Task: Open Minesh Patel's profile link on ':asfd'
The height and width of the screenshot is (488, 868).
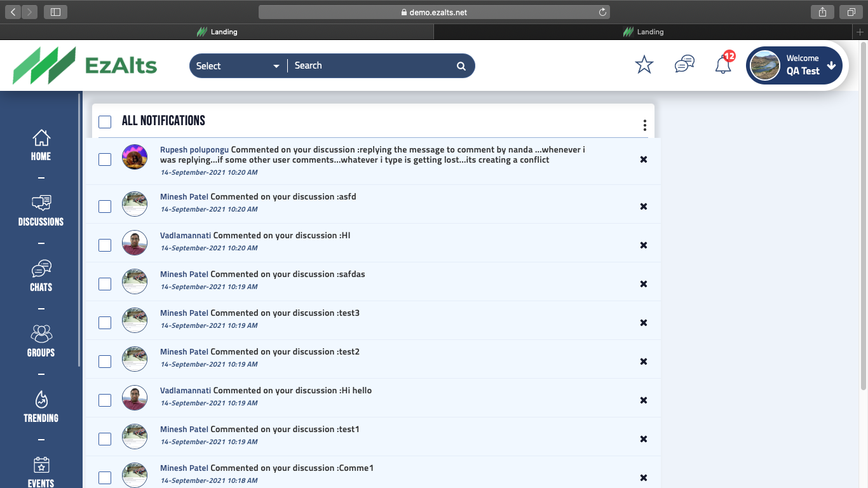Action: pyautogui.click(x=184, y=197)
